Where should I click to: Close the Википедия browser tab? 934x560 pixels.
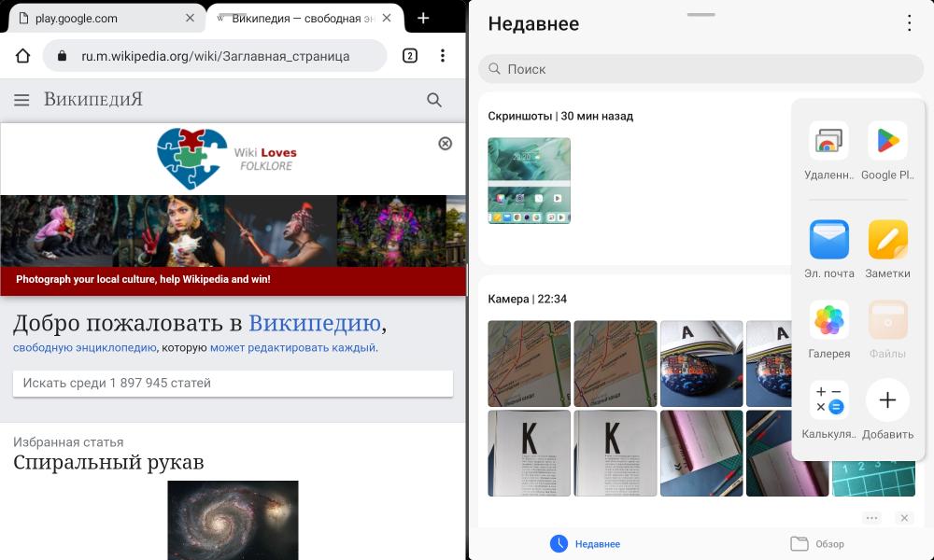click(x=387, y=18)
